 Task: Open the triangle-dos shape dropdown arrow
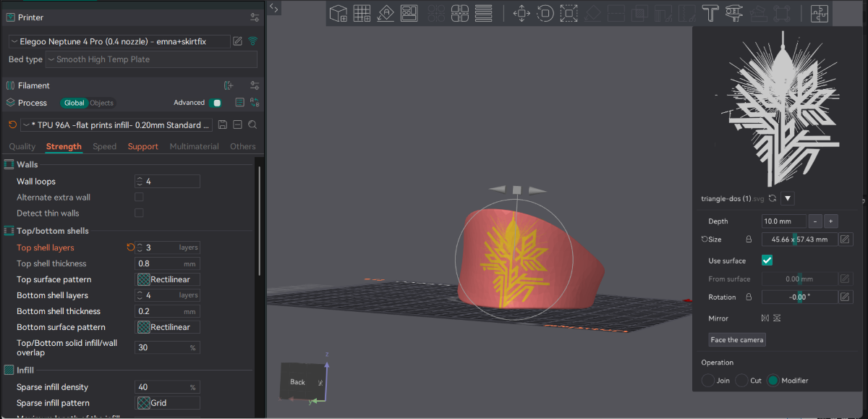(787, 198)
